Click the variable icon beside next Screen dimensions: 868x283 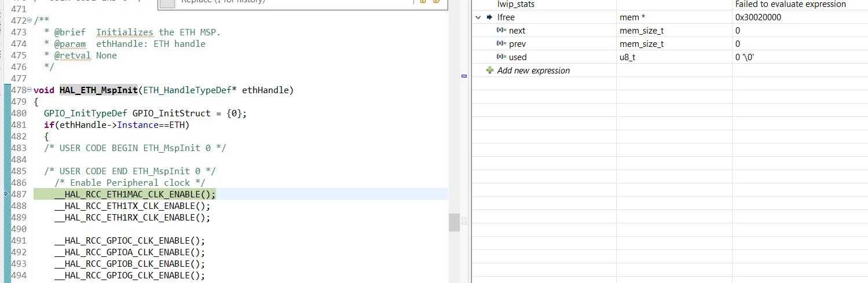point(501,30)
